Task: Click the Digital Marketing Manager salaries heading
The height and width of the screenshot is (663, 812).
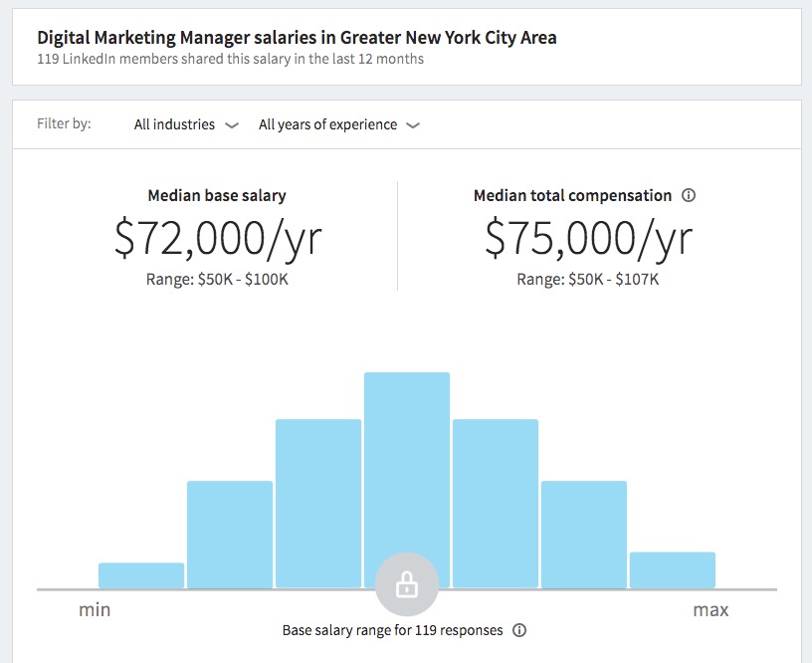Action: 297,38
